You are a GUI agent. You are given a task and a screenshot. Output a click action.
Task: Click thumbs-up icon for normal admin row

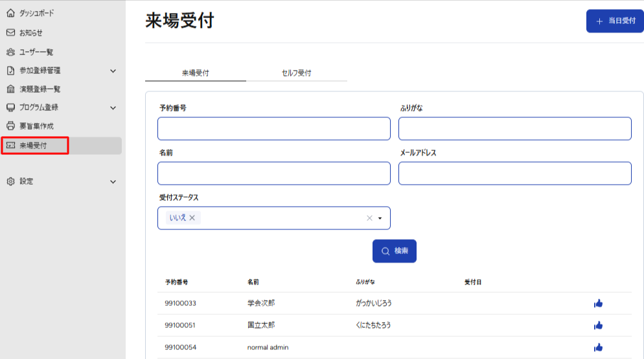pyautogui.click(x=598, y=347)
